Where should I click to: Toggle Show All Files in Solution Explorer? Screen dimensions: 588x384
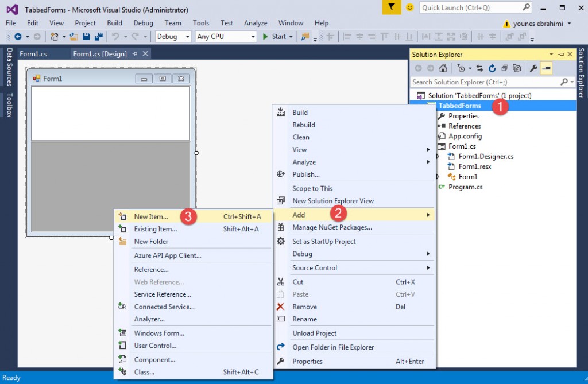coord(517,68)
